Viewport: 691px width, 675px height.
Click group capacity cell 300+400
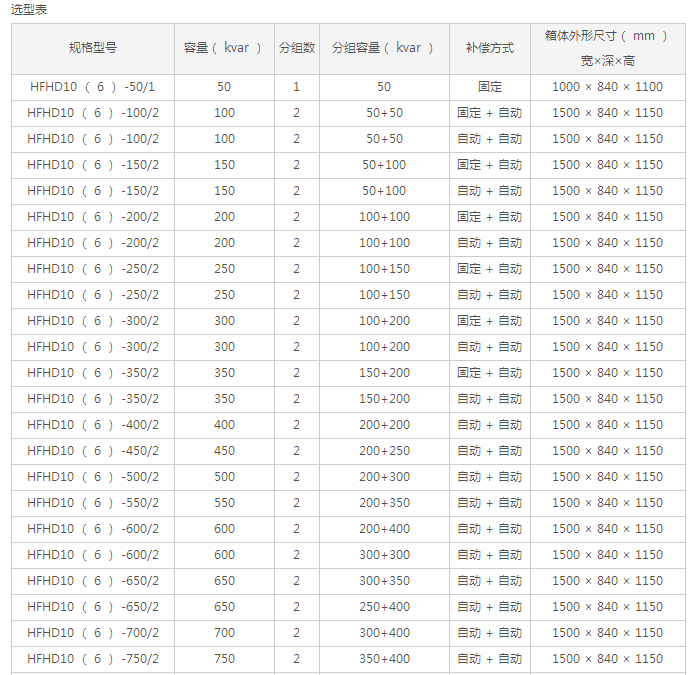tap(384, 633)
